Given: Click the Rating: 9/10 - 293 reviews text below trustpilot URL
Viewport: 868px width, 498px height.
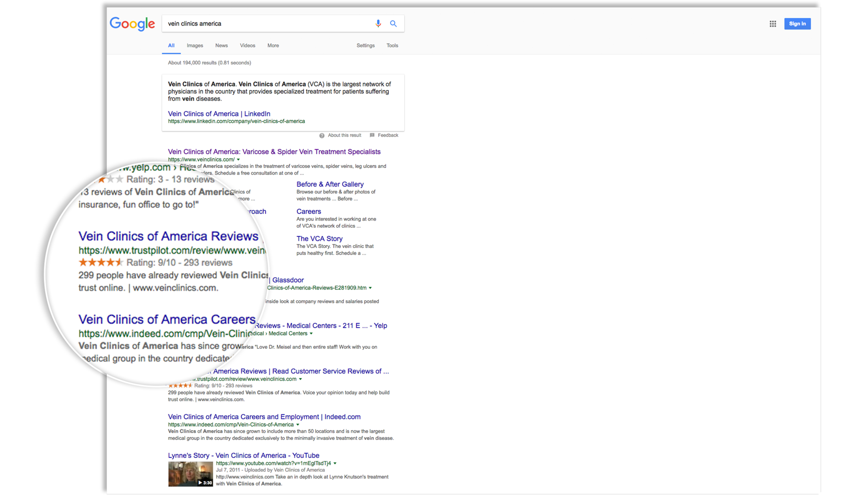Looking at the screenshot, I should point(223,386).
